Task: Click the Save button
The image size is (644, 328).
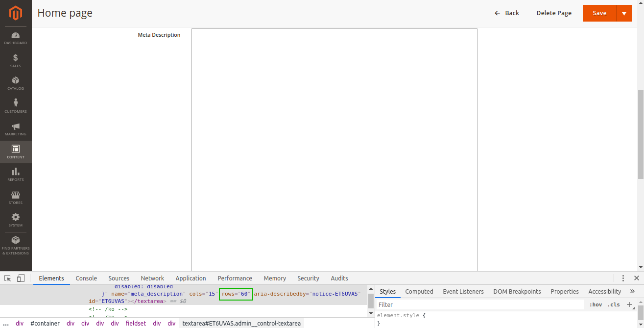Action: click(599, 13)
